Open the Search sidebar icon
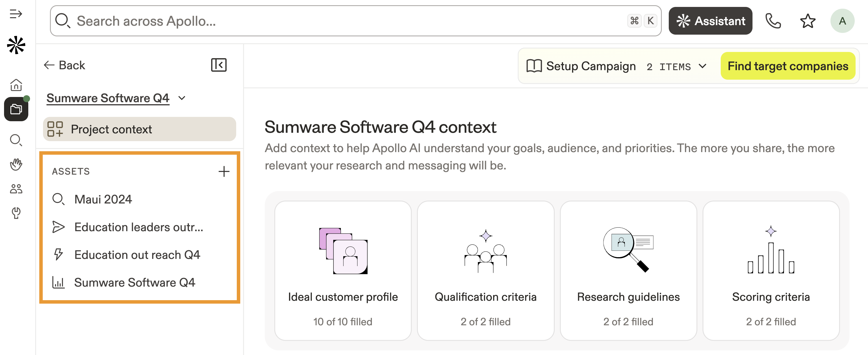 [16, 140]
